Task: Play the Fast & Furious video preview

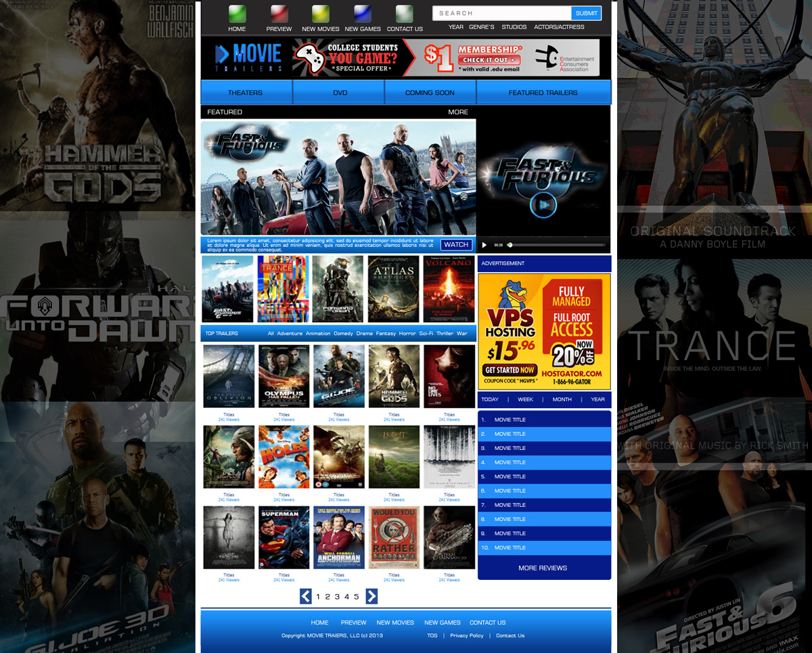Action: (543, 205)
